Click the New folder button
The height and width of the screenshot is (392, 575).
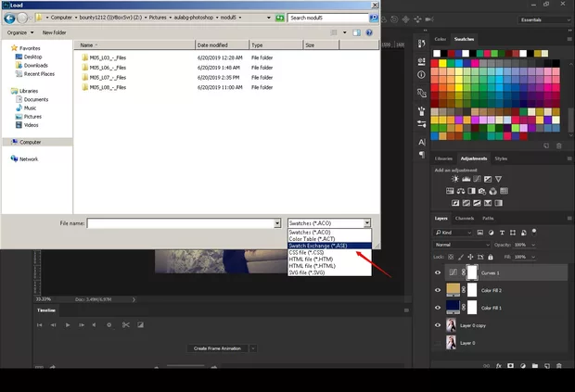point(54,32)
